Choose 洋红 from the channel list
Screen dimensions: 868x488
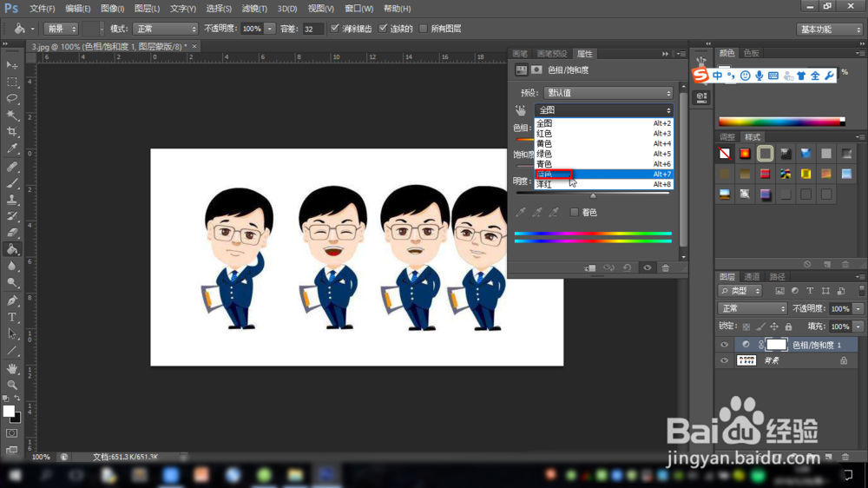(603, 184)
